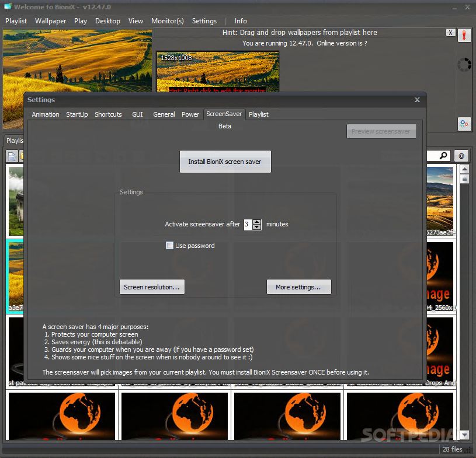Click the magnifier search icon
This screenshot has width=476, height=458.
click(x=443, y=156)
